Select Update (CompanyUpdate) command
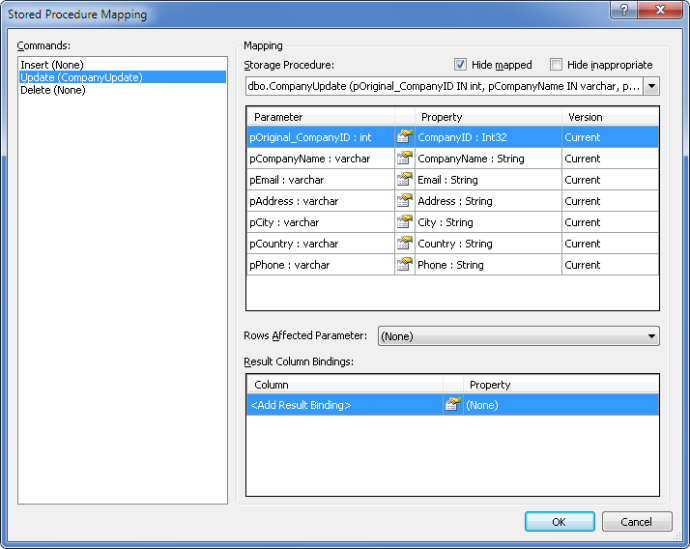The height and width of the screenshot is (549, 690). click(x=81, y=77)
